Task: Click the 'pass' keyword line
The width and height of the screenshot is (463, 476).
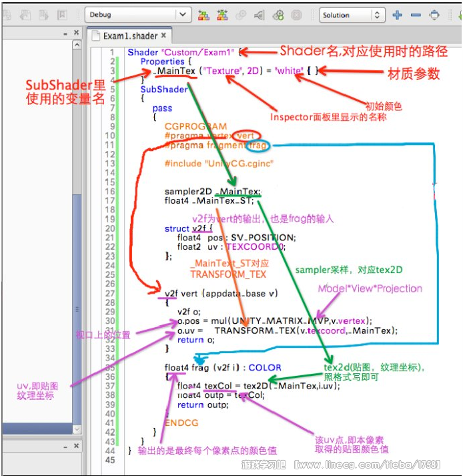Action: pos(162,108)
